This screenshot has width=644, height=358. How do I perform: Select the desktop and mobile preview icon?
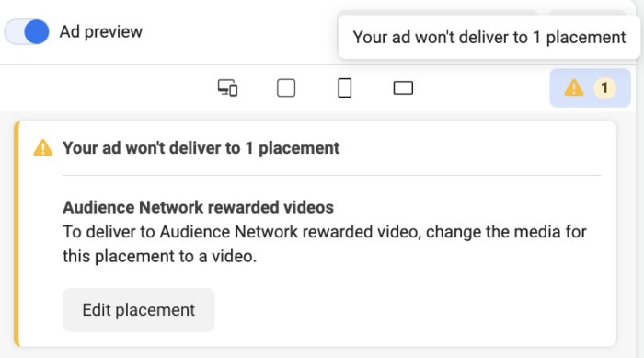coord(227,87)
